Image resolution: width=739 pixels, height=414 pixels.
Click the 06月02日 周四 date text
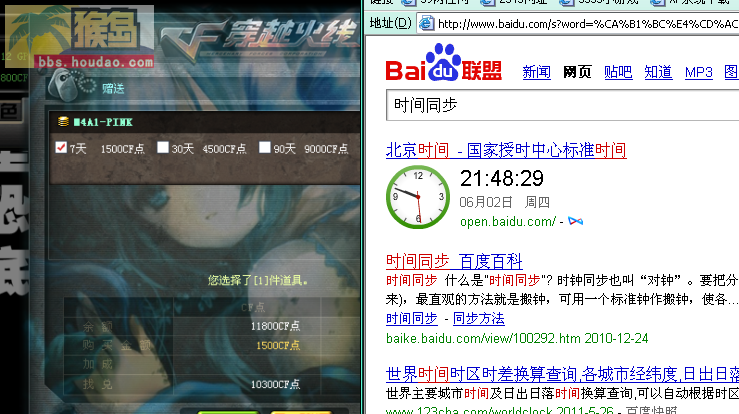[504, 202]
